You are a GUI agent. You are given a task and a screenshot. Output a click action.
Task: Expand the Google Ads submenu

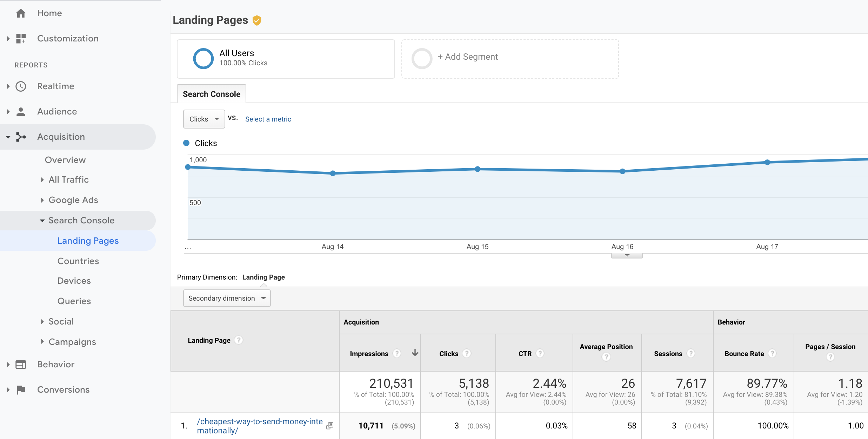(42, 200)
